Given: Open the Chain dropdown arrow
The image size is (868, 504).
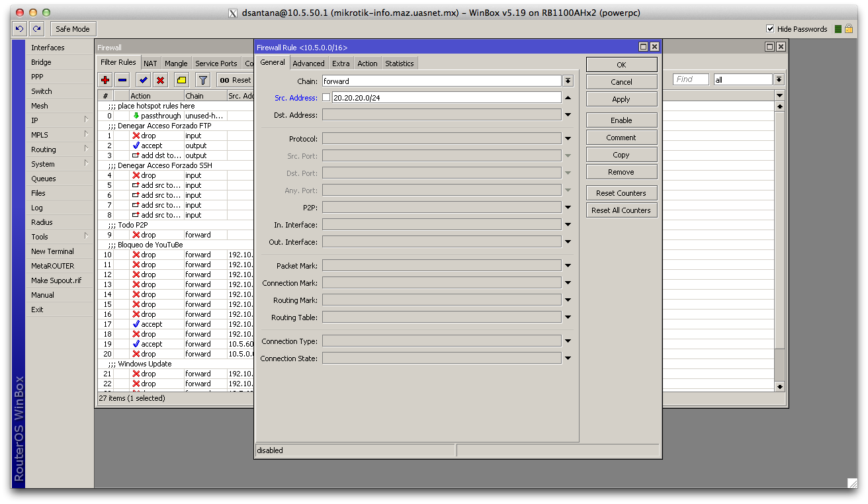Looking at the screenshot, I should pos(568,81).
